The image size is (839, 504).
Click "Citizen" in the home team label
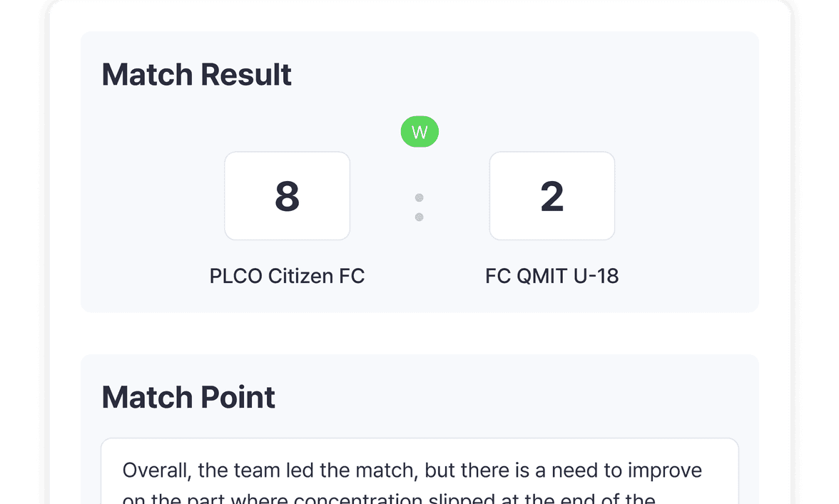(x=300, y=276)
